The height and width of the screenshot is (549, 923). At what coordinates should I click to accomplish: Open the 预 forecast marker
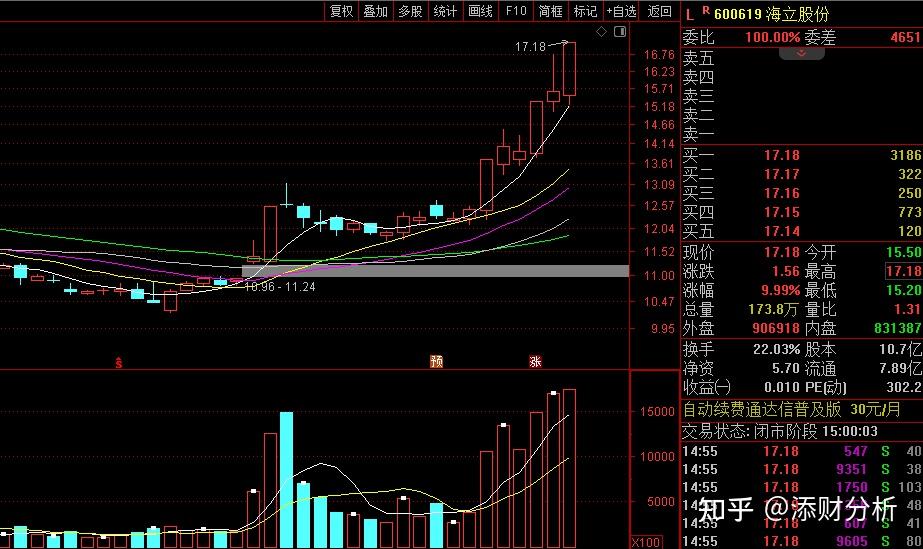pyautogui.click(x=436, y=361)
